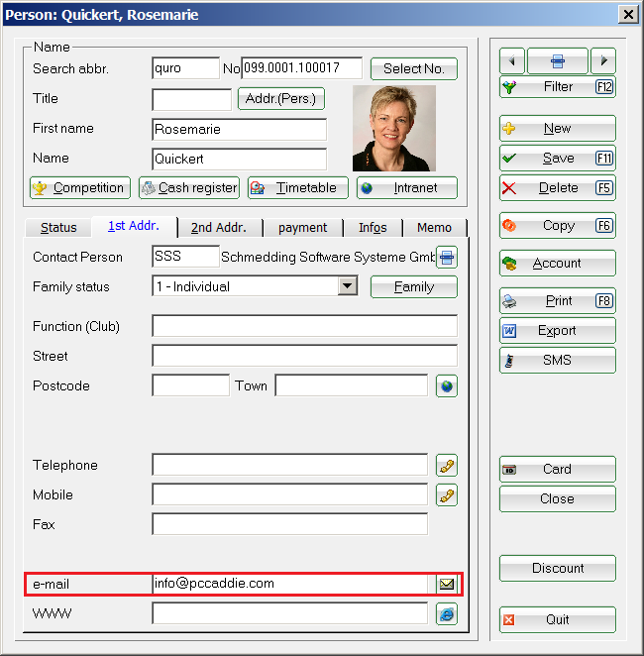This screenshot has width=644, height=656.
Task: Click the First name field
Action: coord(239,129)
